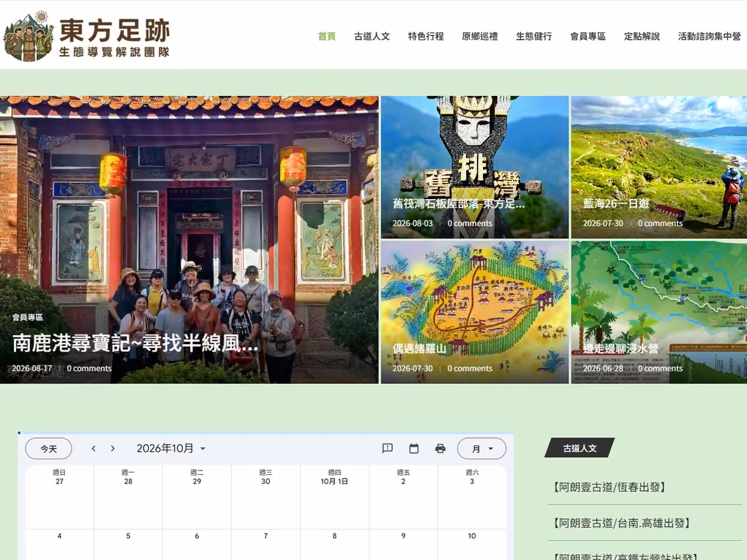
Task: Select calendar day 10
Action: point(472,536)
